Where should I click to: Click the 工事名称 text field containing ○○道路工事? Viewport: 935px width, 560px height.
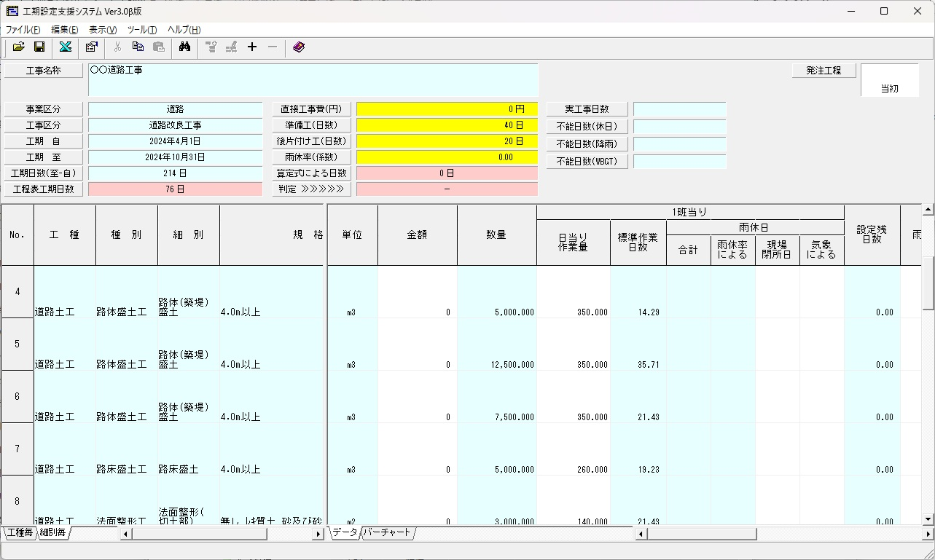point(313,80)
